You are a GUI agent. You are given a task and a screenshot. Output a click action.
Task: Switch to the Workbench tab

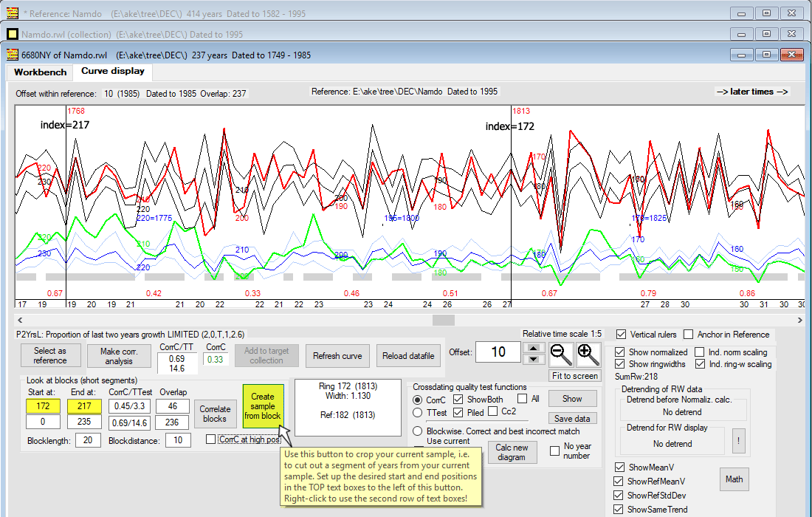(x=41, y=72)
